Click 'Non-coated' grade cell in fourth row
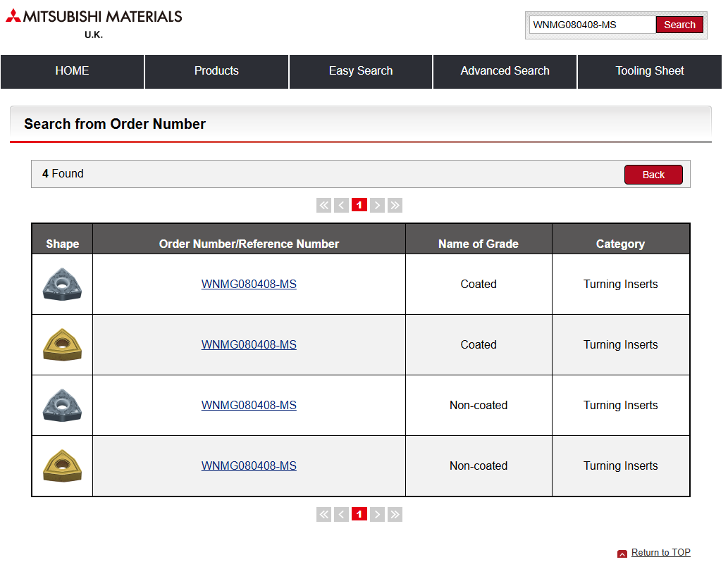This screenshot has width=728, height=581. click(x=479, y=466)
